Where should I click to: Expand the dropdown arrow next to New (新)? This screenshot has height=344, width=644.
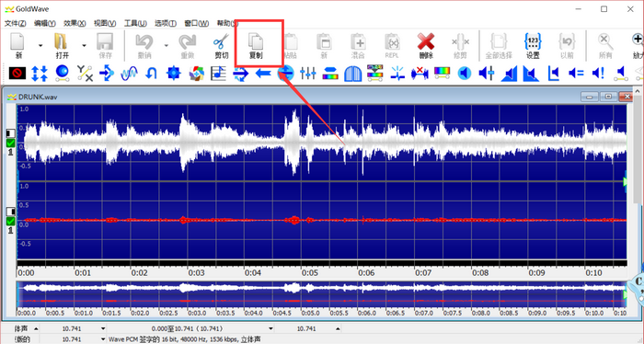[x=40, y=45]
